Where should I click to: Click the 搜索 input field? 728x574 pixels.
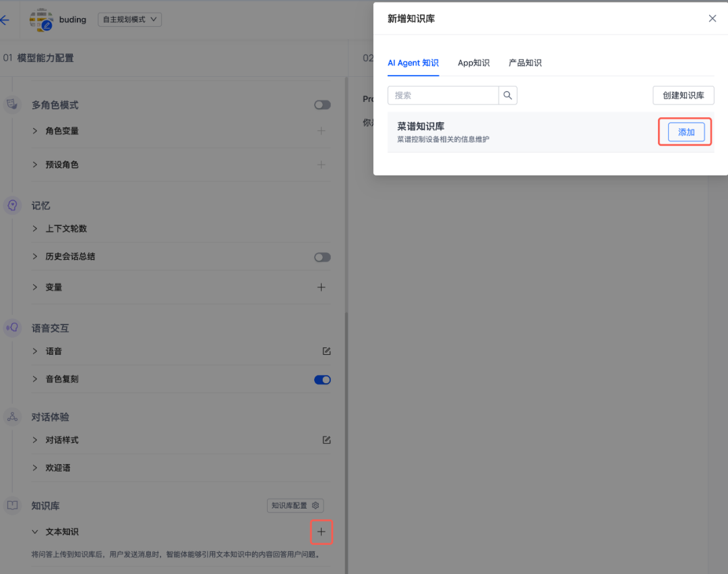pos(443,95)
